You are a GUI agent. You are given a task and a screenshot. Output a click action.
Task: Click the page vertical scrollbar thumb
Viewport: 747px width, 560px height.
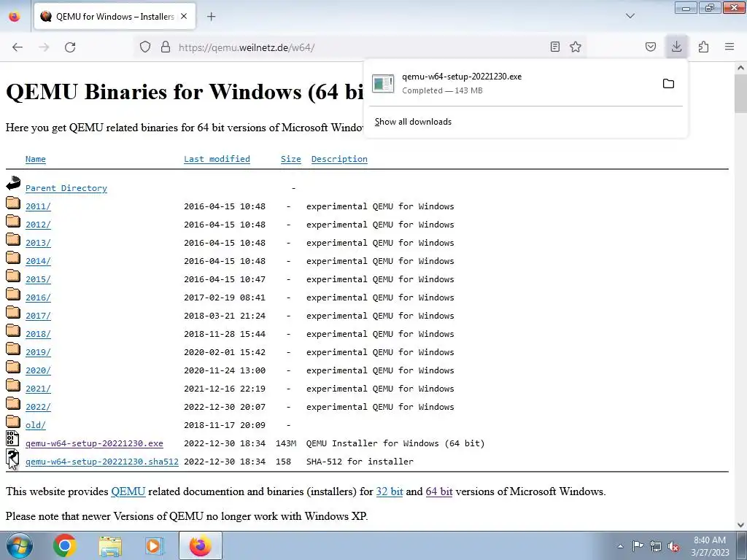click(741, 94)
